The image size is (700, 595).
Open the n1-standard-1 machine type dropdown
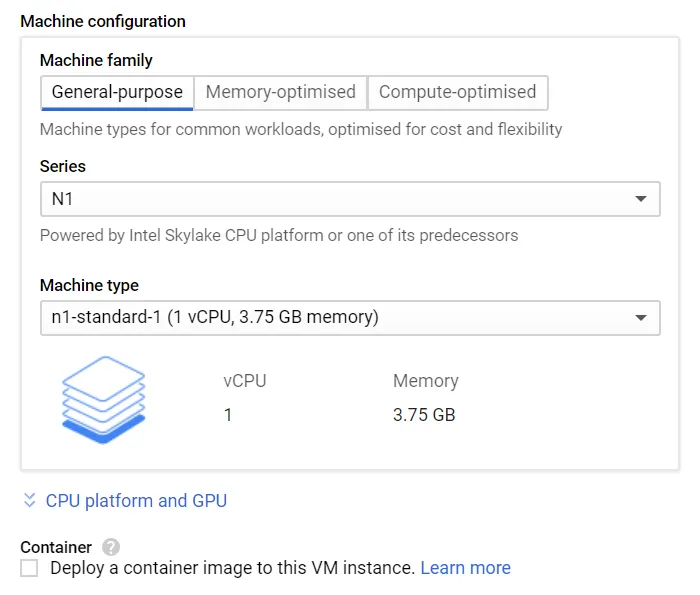click(x=350, y=318)
